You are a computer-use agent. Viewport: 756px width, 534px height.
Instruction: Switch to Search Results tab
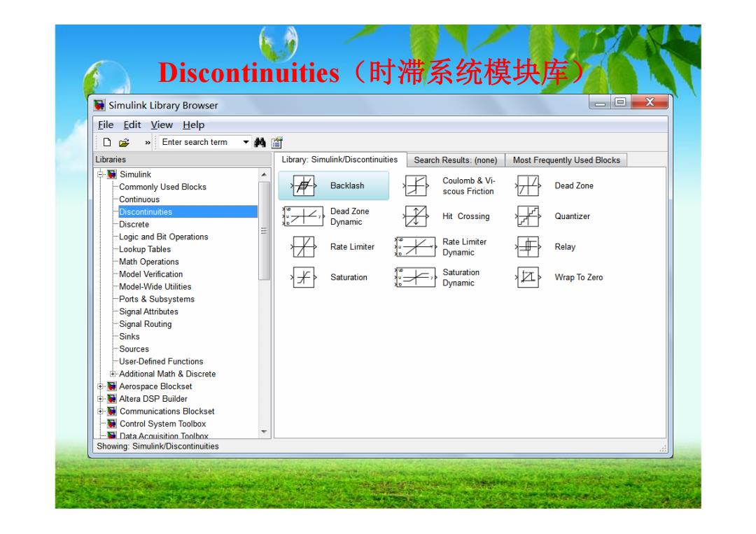click(456, 160)
